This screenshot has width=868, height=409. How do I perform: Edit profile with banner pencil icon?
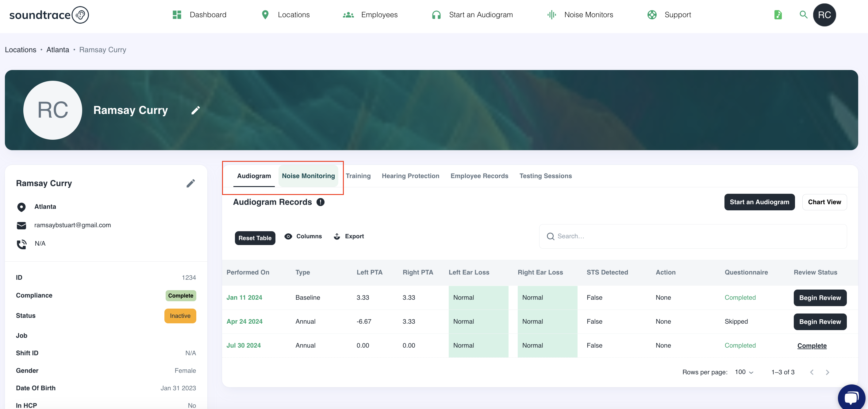(x=195, y=110)
